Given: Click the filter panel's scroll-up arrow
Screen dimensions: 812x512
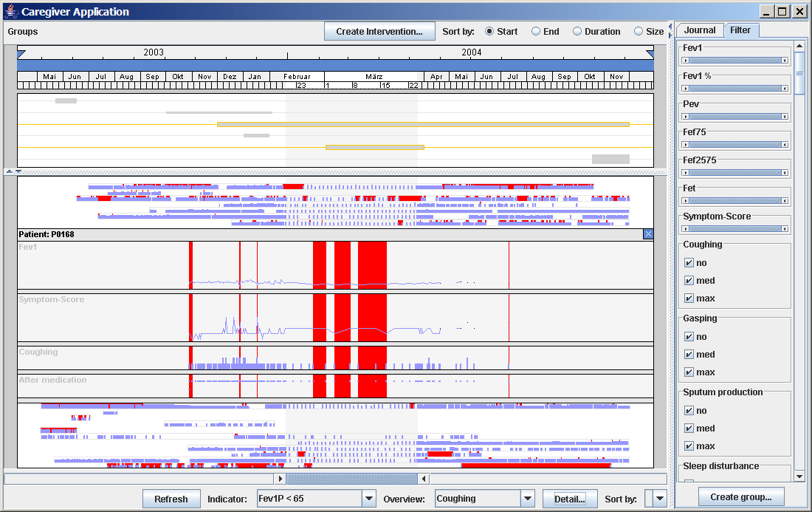Looking at the screenshot, I should point(799,46).
